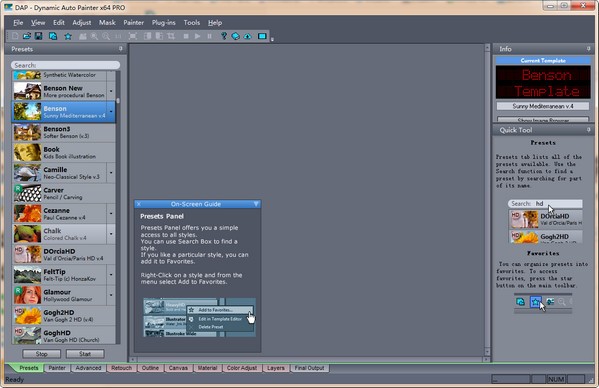Click the Sunny Mediterranean v.4 button
Screen dimensions: 599x388
point(543,106)
